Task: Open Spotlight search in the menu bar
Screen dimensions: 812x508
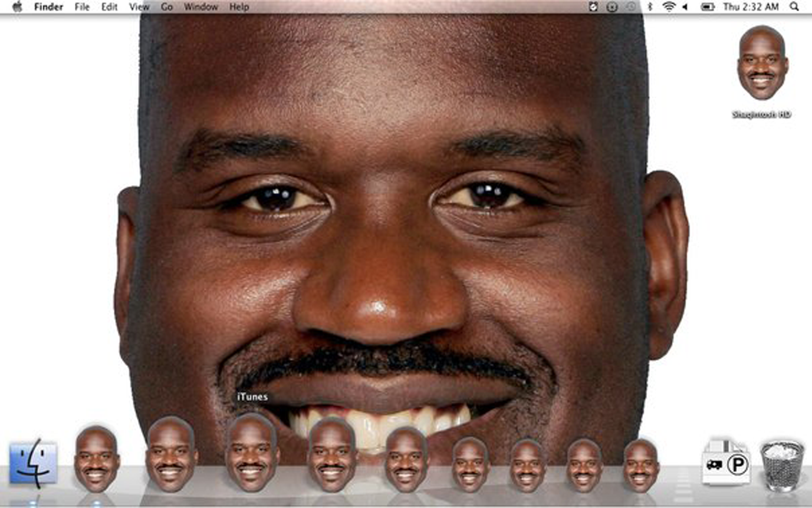Action: click(793, 6)
